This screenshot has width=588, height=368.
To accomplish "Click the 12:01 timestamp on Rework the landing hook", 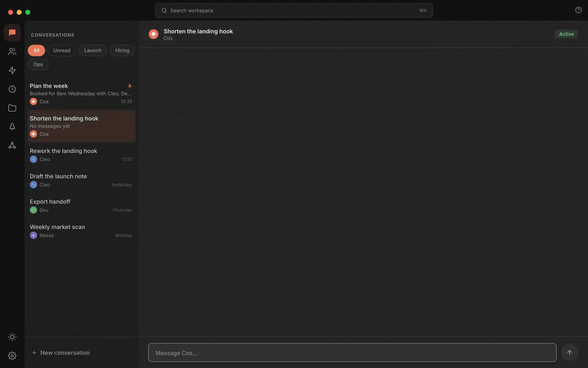I will click(x=127, y=159).
